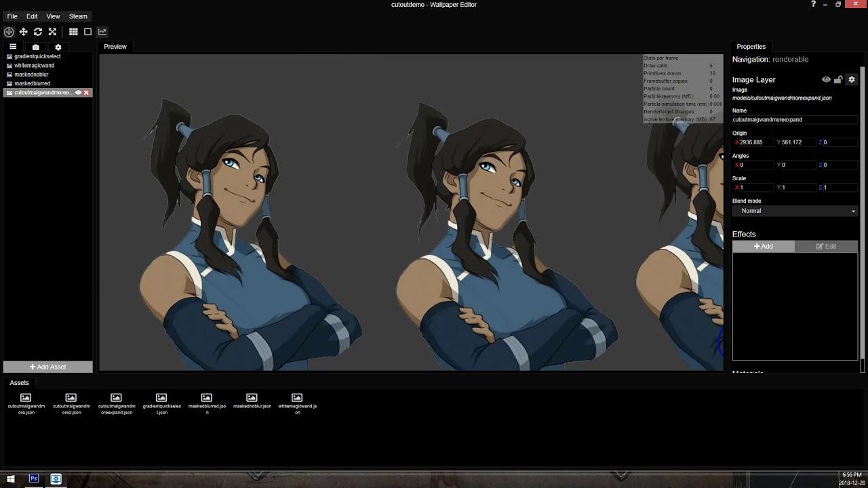Click the Add button under Effects
Viewport: 868px width, 488px height.
[763, 247]
